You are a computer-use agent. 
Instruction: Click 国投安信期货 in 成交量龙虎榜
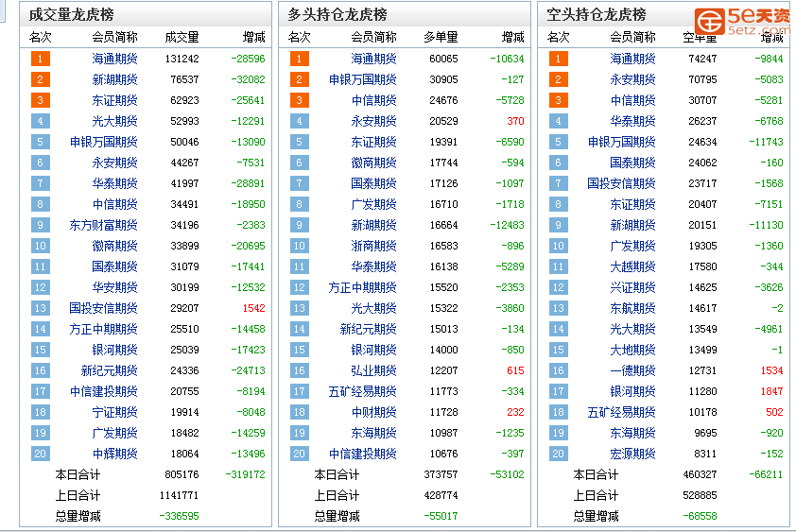[x=104, y=309]
